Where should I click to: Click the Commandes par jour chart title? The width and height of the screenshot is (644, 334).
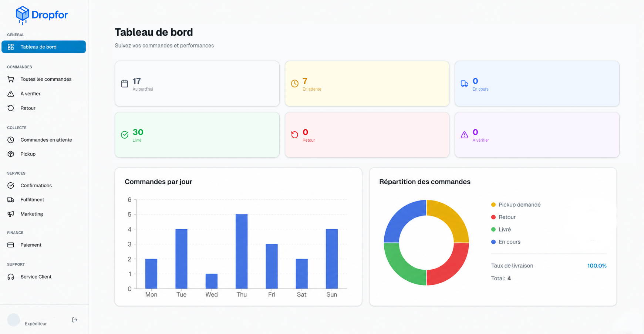click(158, 182)
